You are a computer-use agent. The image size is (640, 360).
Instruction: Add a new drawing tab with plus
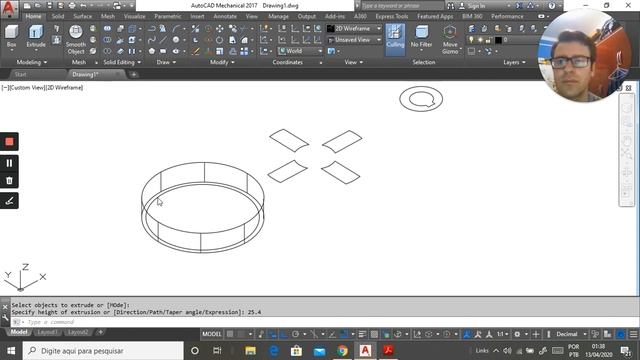click(x=133, y=74)
